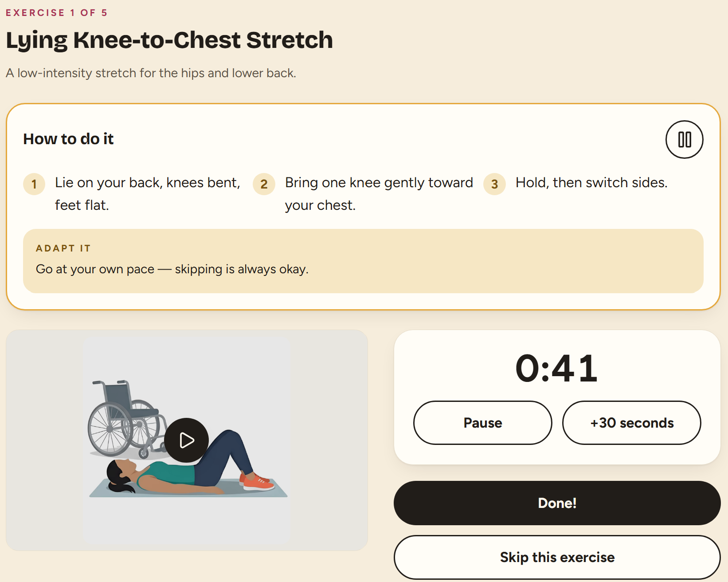Skip this exercise

tap(557, 557)
